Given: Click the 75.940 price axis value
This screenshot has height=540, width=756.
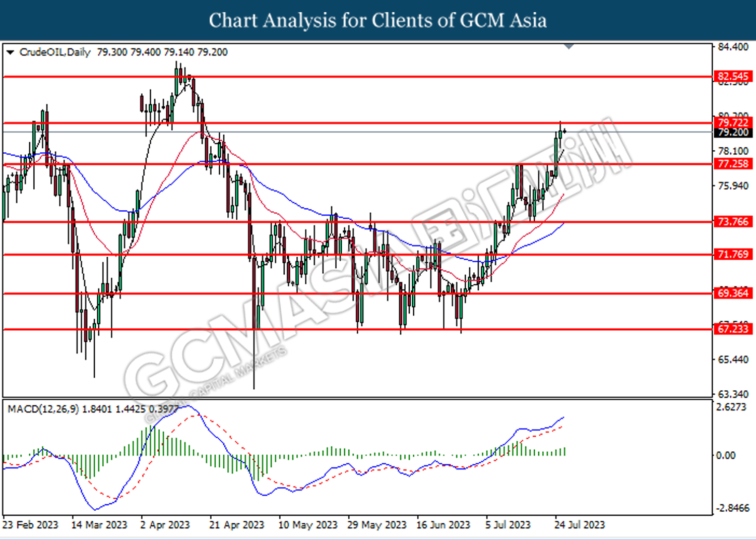Looking at the screenshot, I should click(733, 186).
